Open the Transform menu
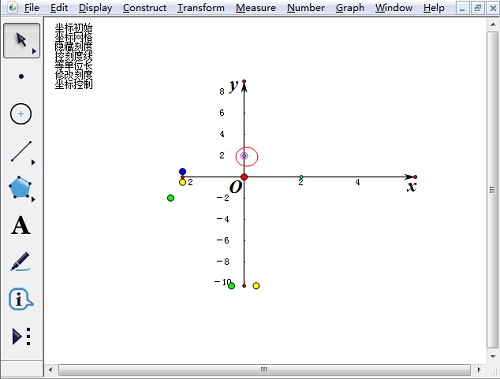Screen dimensions: 500x379 [x=201, y=8]
